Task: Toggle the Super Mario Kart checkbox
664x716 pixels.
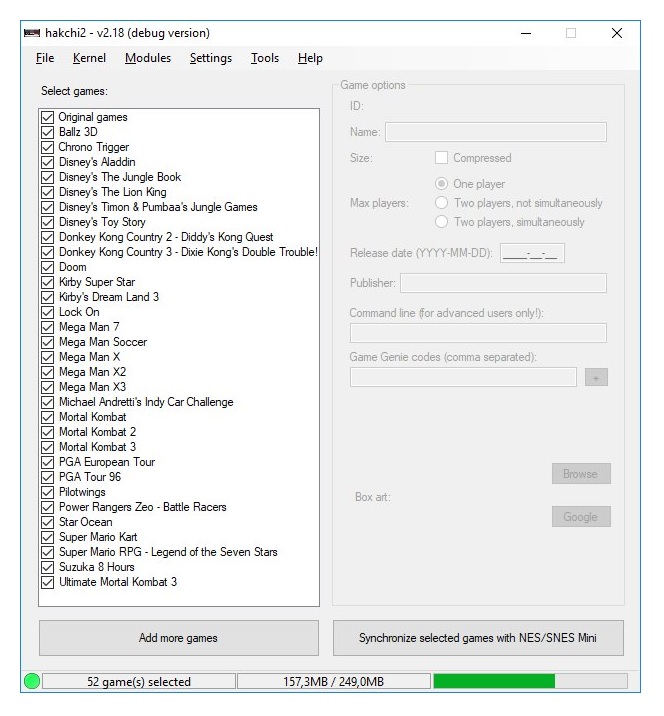Action: click(47, 537)
